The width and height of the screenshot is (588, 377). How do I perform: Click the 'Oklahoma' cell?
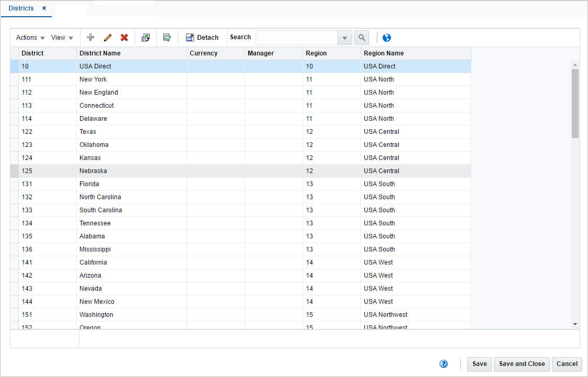coord(132,145)
